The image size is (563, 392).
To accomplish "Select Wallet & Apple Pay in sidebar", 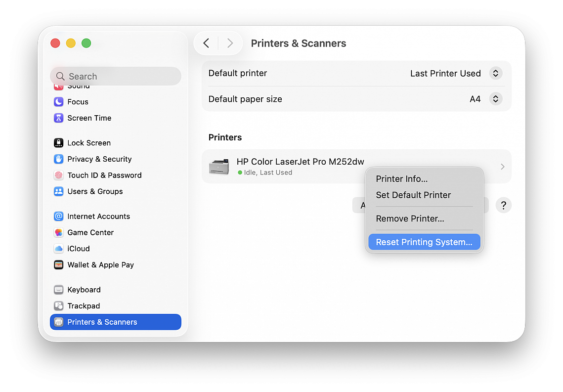I will pyautogui.click(x=100, y=265).
